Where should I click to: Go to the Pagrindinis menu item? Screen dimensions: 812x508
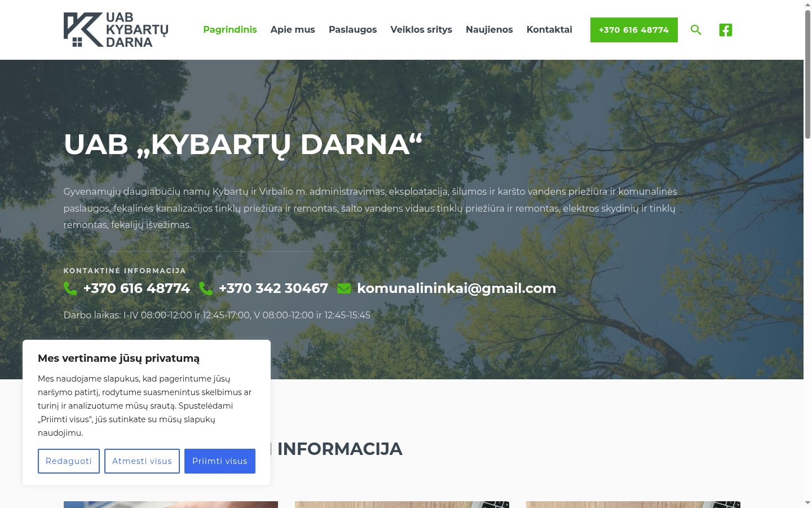pos(230,29)
